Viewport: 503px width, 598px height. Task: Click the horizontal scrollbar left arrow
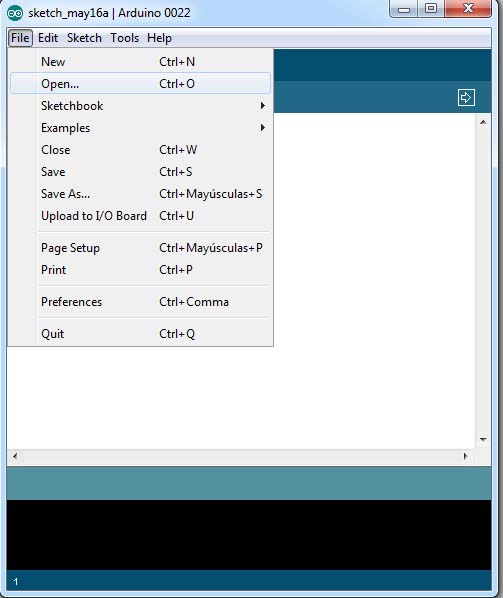[x=15, y=456]
